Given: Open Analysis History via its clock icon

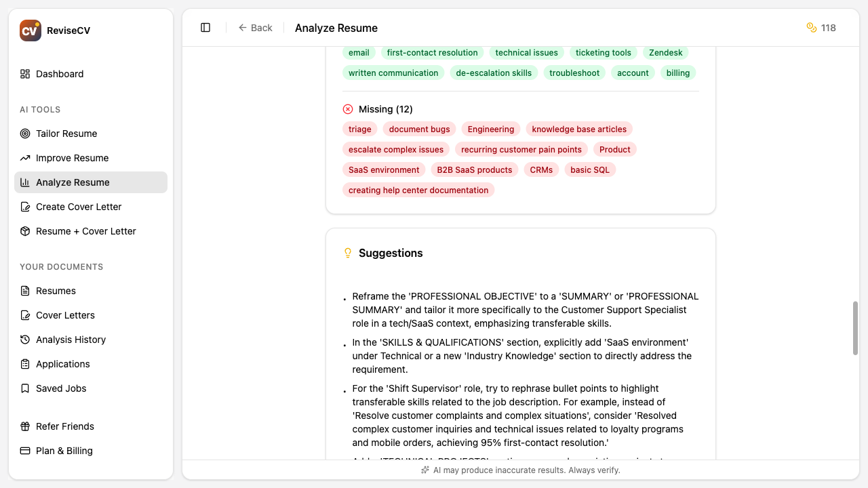Looking at the screenshot, I should (24, 340).
